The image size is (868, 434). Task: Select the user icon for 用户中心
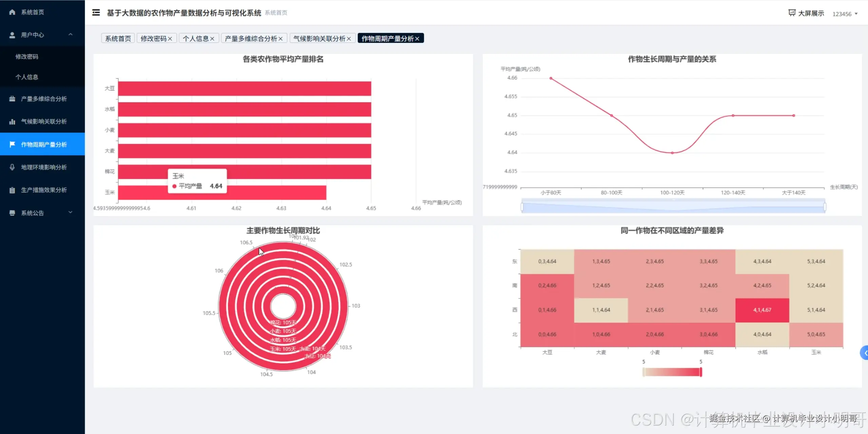click(x=12, y=35)
